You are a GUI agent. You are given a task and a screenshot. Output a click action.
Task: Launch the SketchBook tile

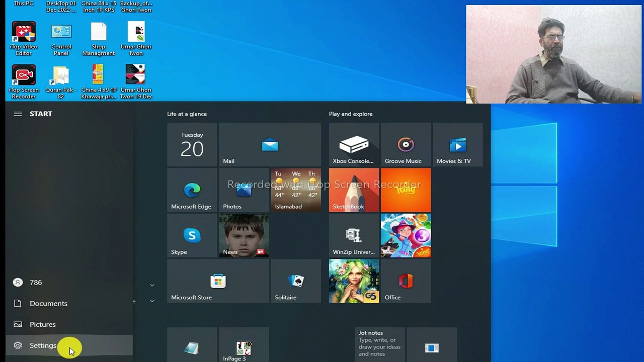pyautogui.click(x=354, y=190)
